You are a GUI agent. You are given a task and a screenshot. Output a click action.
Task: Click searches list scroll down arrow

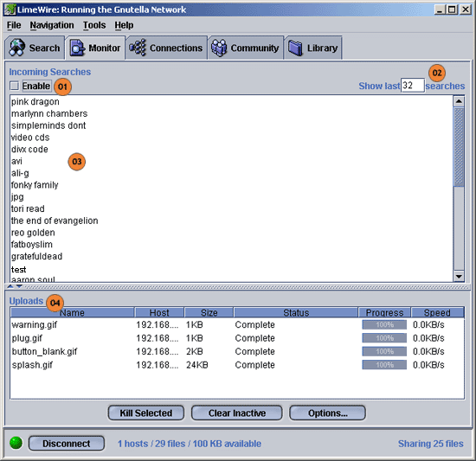(x=459, y=276)
